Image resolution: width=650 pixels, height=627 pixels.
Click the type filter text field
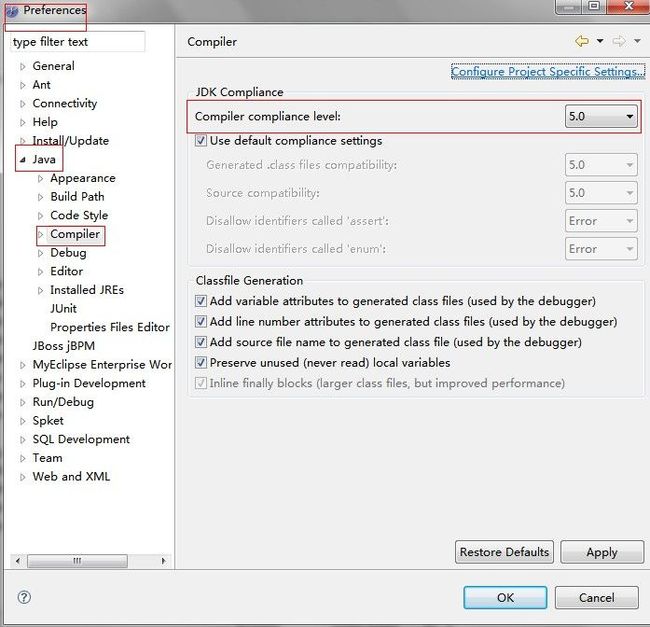pos(77,42)
